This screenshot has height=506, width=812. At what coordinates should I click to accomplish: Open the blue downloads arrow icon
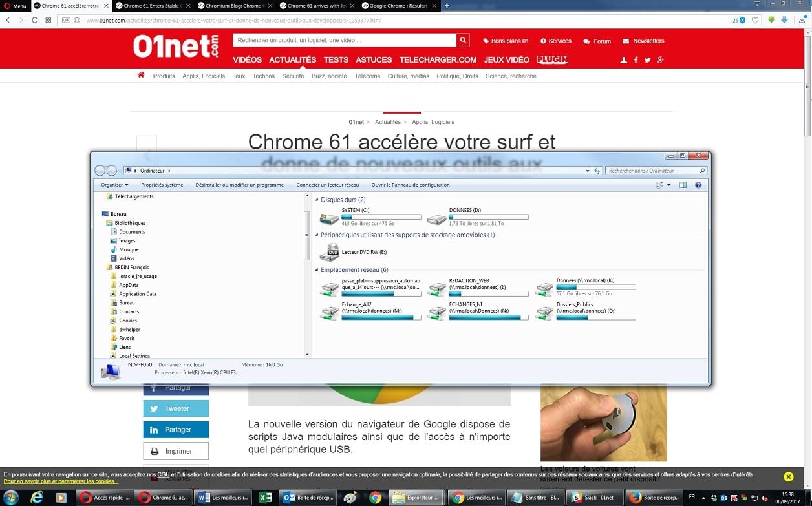pyautogui.click(x=784, y=20)
